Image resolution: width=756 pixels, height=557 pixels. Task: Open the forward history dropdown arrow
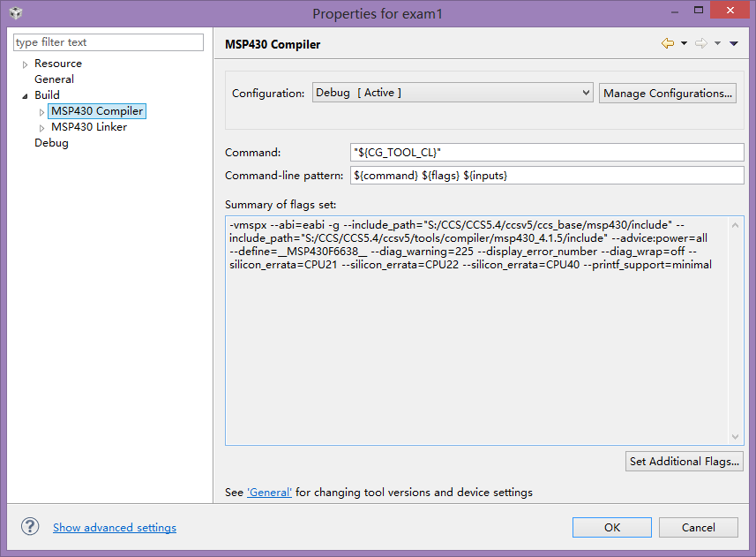tap(718, 43)
